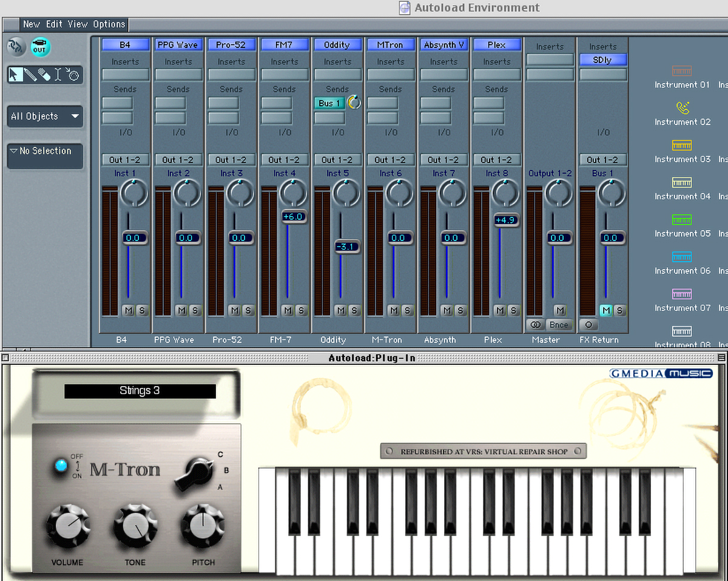Open the All Objects layer dropdown
The height and width of the screenshot is (581, 728).
coord(45,116)
